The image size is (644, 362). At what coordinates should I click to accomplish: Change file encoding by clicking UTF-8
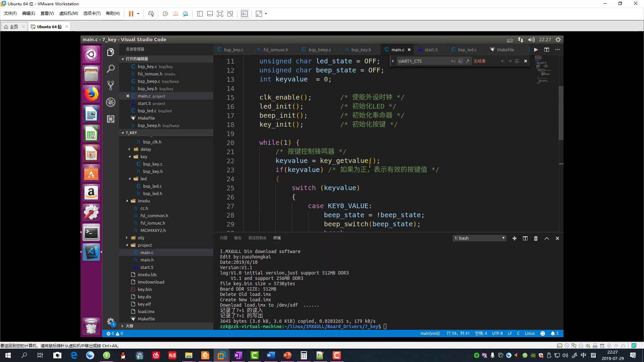click(x=497, y=334)
